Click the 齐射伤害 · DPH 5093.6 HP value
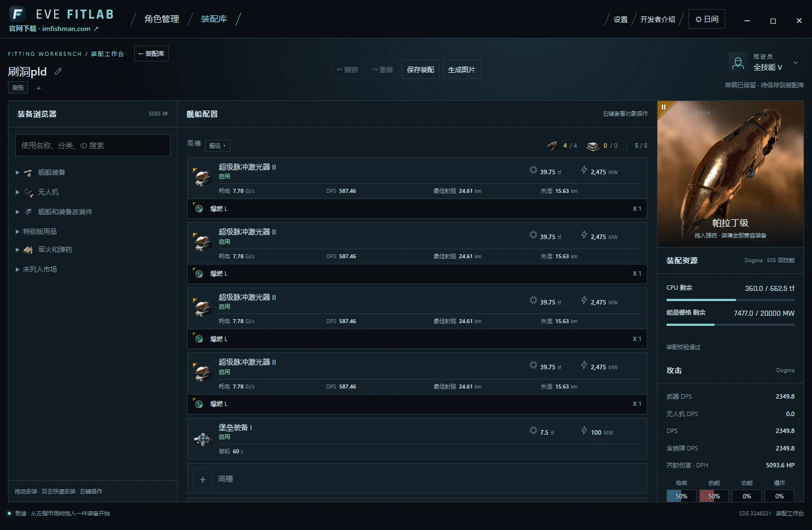 pos(780,465)
